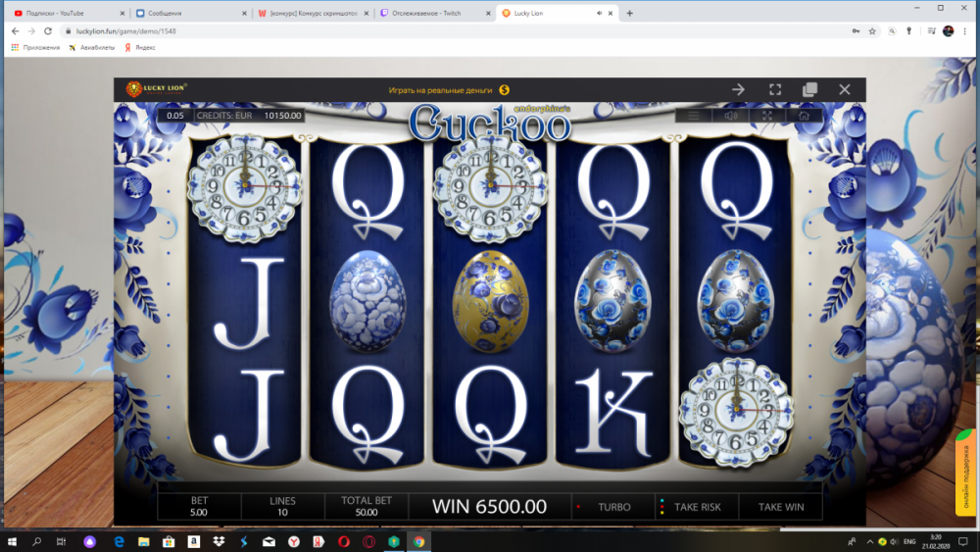Mute the Lucky Lion tab audio icon
Image resolution: width=980 pixels, height=552 pixels.
click(x=599, y=13)
